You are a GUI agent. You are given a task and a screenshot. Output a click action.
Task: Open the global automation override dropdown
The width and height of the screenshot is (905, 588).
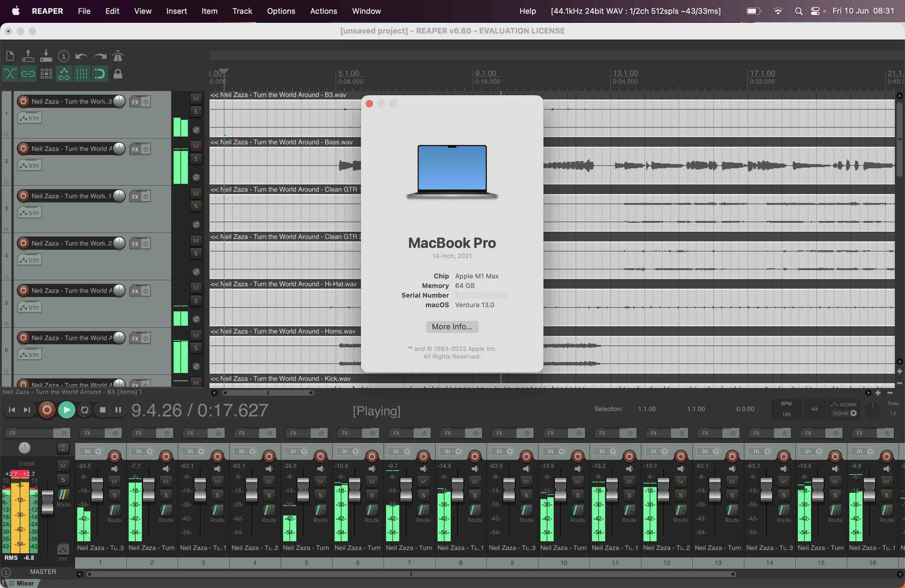tap(845, 413)
